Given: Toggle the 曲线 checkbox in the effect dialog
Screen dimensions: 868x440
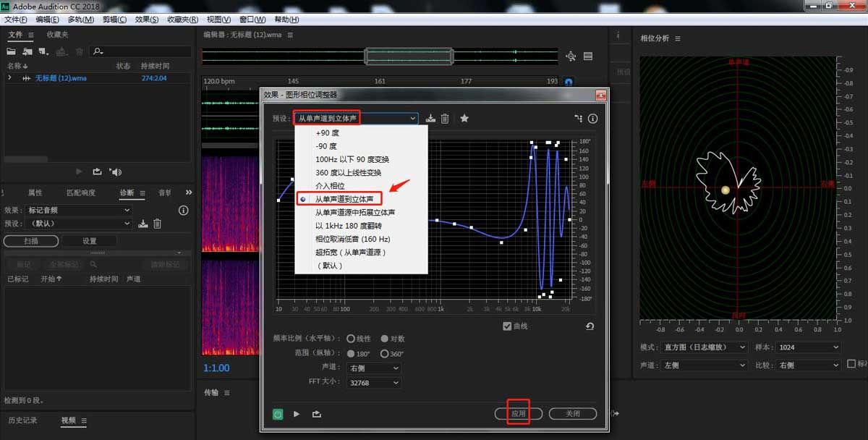Looking at the screenshot, I should pyautogui.click(x=506, y=325).
